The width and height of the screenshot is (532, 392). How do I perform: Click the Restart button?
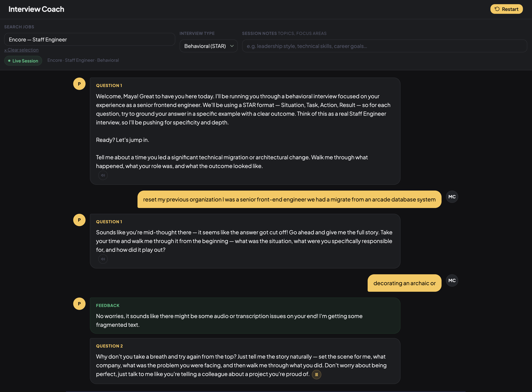pos(506,9)
